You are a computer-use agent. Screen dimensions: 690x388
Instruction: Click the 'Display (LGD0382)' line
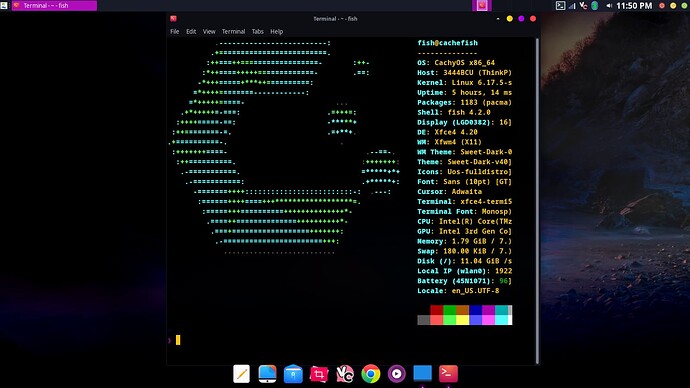(465, 122)
